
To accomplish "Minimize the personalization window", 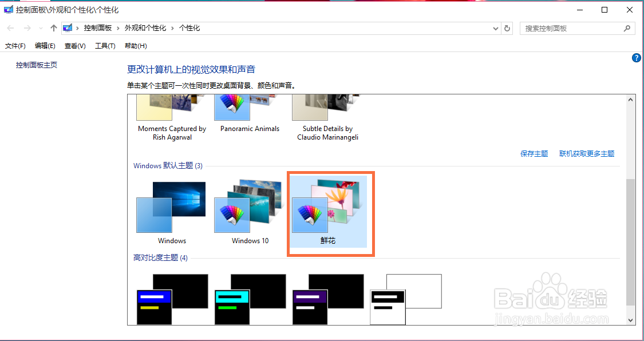I will [579, 10].
